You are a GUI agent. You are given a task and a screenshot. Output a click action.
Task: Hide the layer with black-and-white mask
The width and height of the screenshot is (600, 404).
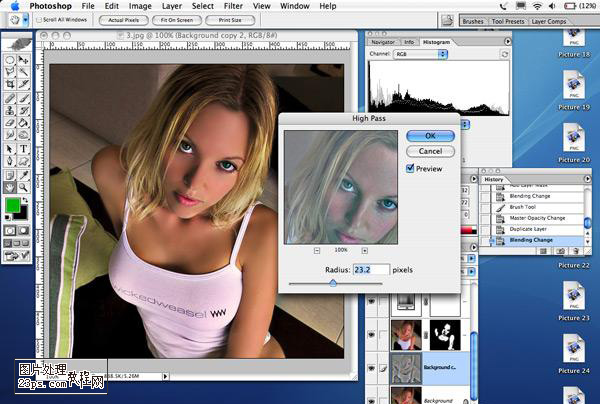pos(371,334)
